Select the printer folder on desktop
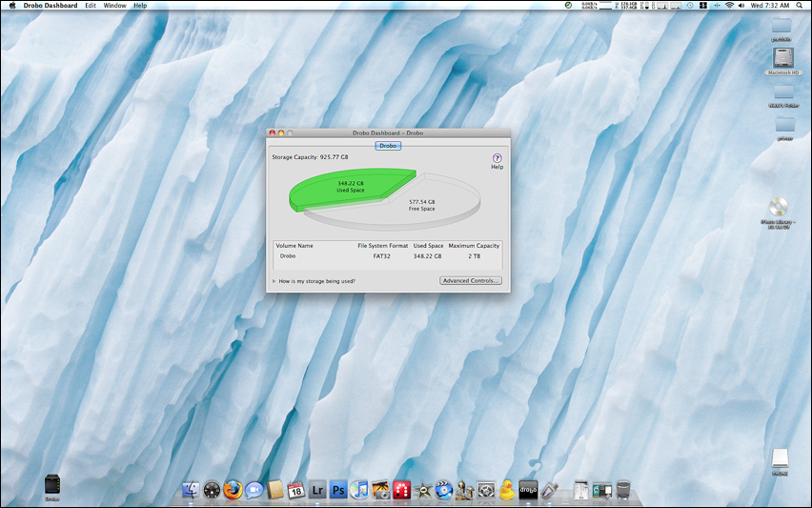 pyautogui.click(x=785, y=125)
